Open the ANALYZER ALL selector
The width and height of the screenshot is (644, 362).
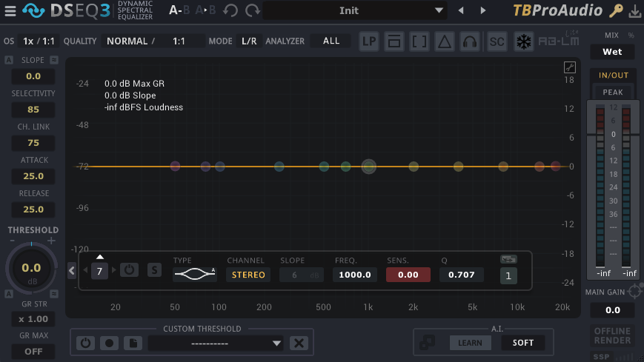(331, 41)
